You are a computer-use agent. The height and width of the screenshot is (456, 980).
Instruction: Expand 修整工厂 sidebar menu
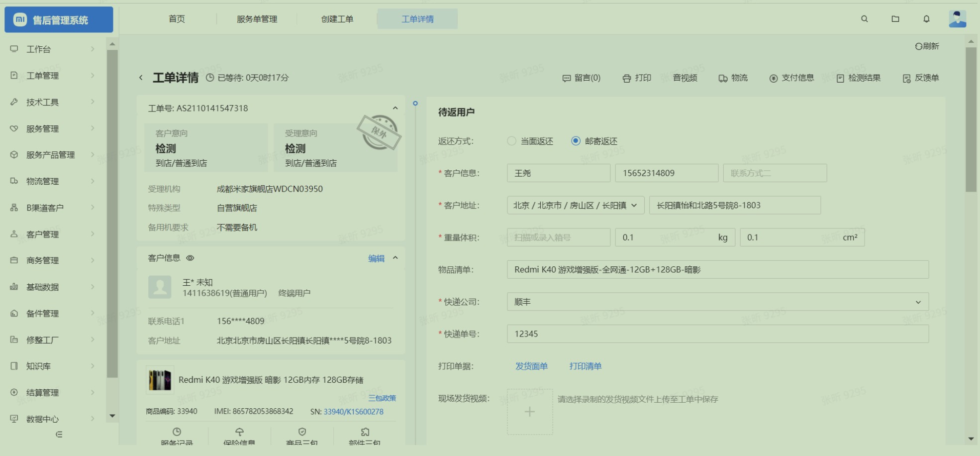[x=53, y=340]
